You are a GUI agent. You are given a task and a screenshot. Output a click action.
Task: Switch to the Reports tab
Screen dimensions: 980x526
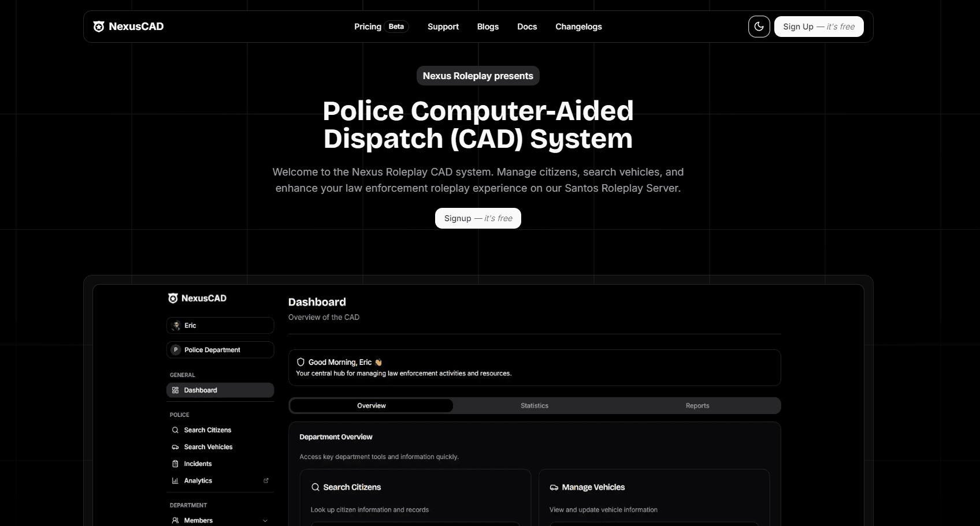click(697, 406)
